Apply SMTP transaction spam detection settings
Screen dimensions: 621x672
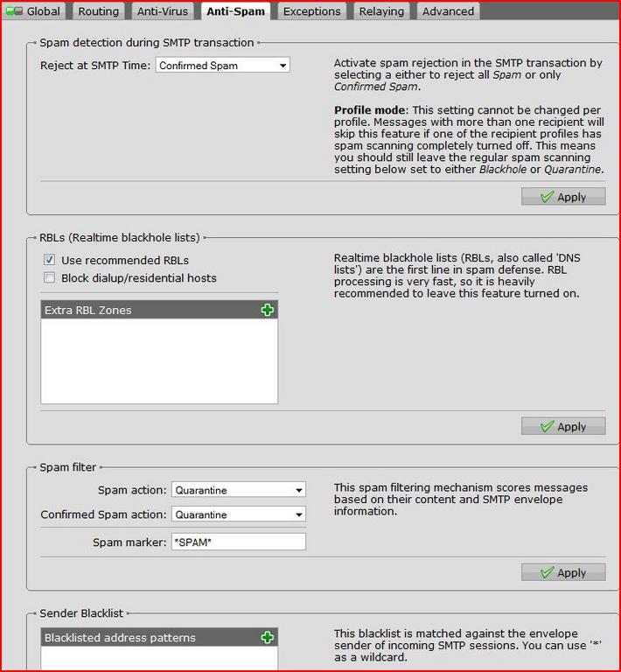click(x=563, y=197)
